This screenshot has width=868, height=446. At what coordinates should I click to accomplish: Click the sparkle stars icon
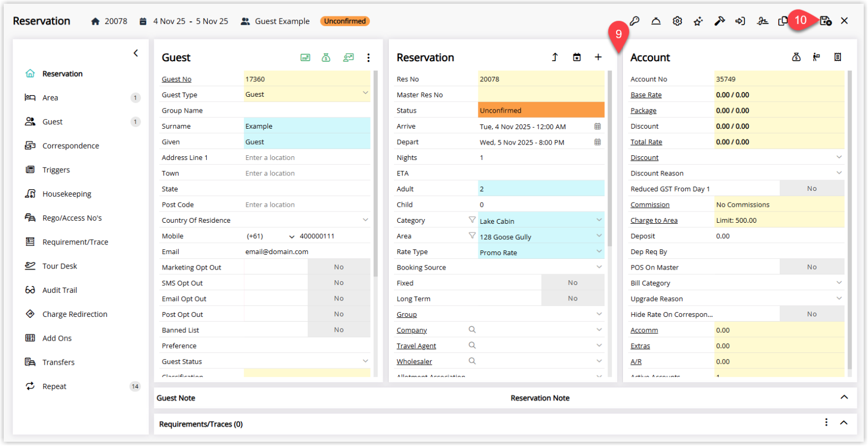click(698, 21)
